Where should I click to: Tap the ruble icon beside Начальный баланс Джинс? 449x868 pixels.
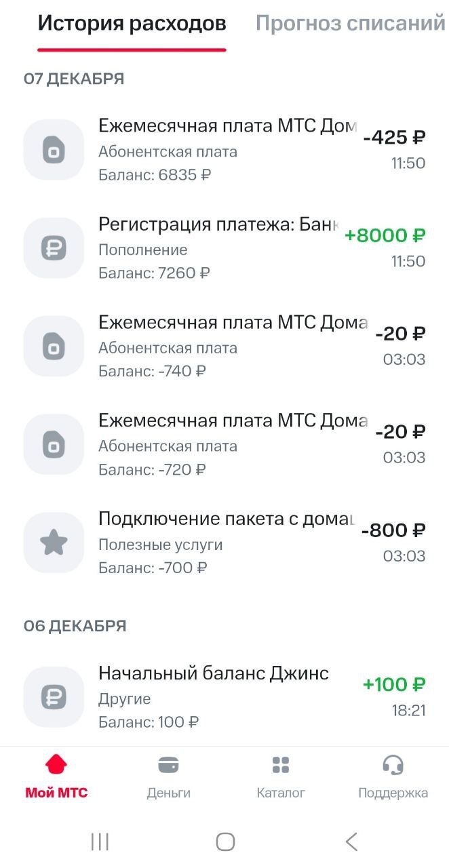[54, 697]
